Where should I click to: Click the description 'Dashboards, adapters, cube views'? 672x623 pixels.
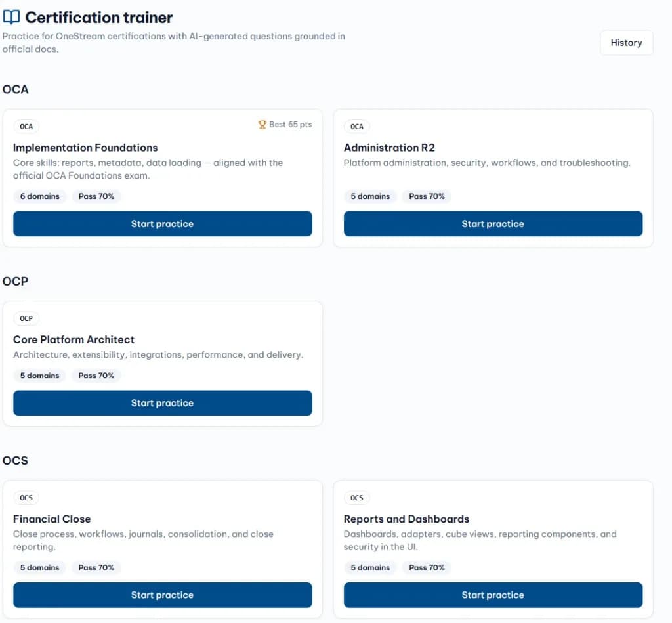coord(480,541)
